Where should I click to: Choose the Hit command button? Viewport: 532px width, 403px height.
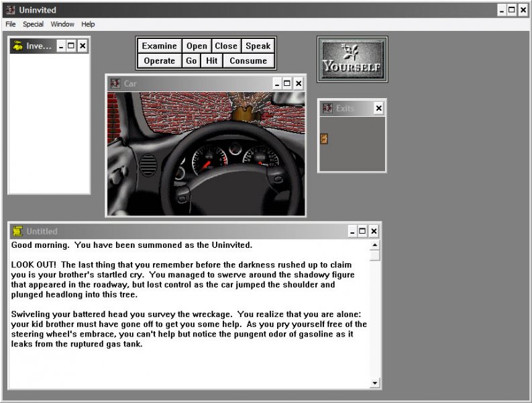(211, 61)
